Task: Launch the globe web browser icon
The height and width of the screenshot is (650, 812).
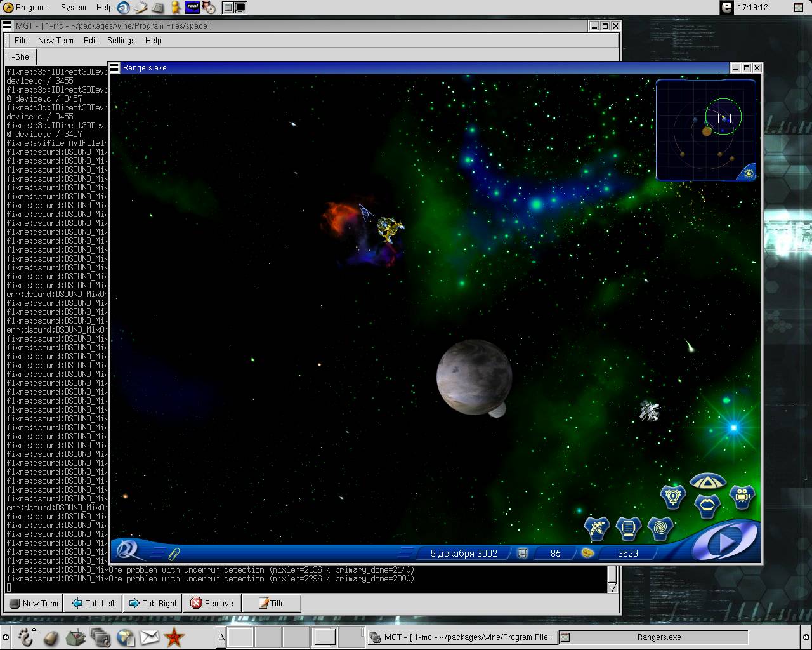Action: coord(125,637)
